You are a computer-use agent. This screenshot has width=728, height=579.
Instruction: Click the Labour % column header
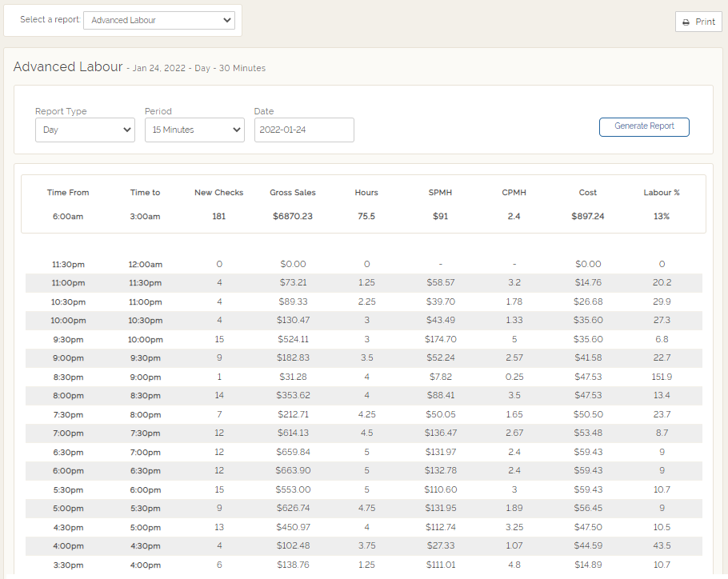(662, 193)
